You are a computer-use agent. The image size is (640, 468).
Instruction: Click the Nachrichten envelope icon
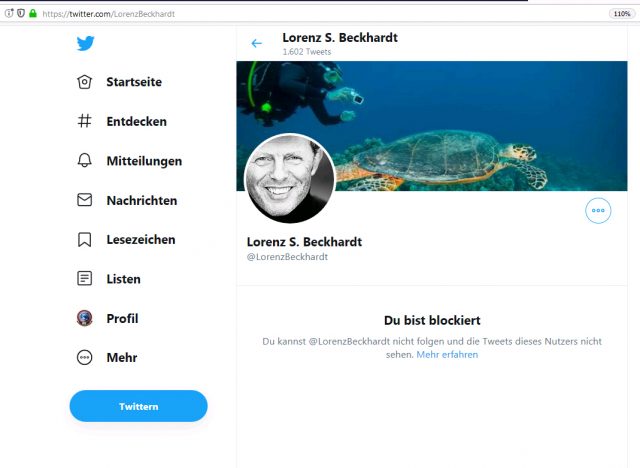click(85, 200)
